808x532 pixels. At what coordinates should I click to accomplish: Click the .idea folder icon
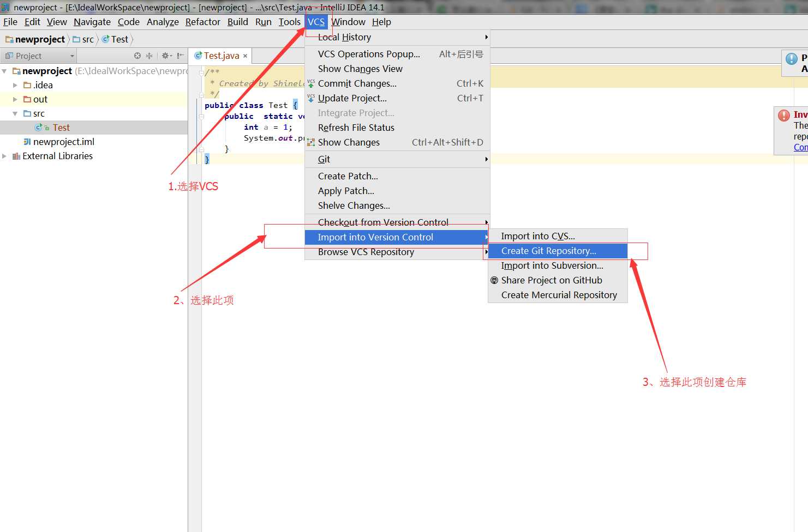(27, 85)
